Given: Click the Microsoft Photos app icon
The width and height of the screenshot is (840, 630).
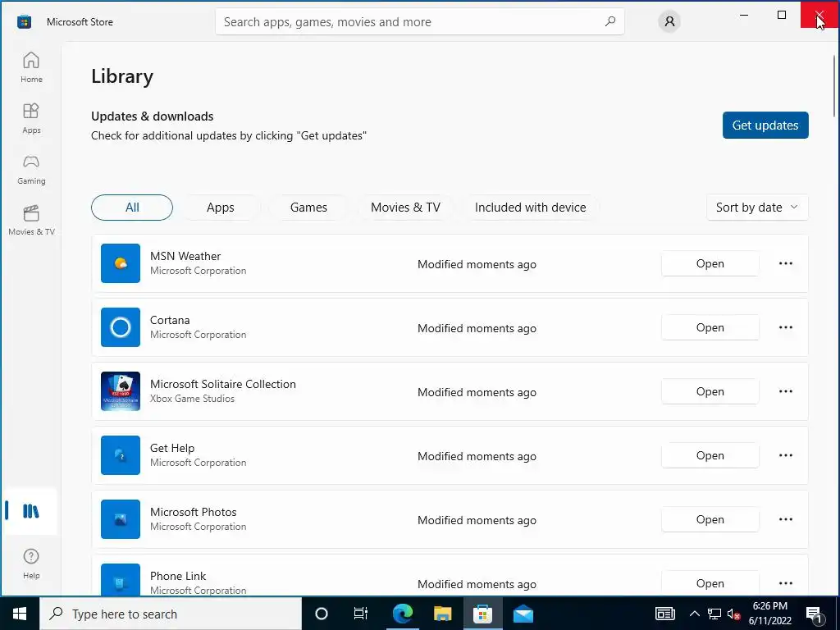Looking at the screenshot, I should click(121, 519).
